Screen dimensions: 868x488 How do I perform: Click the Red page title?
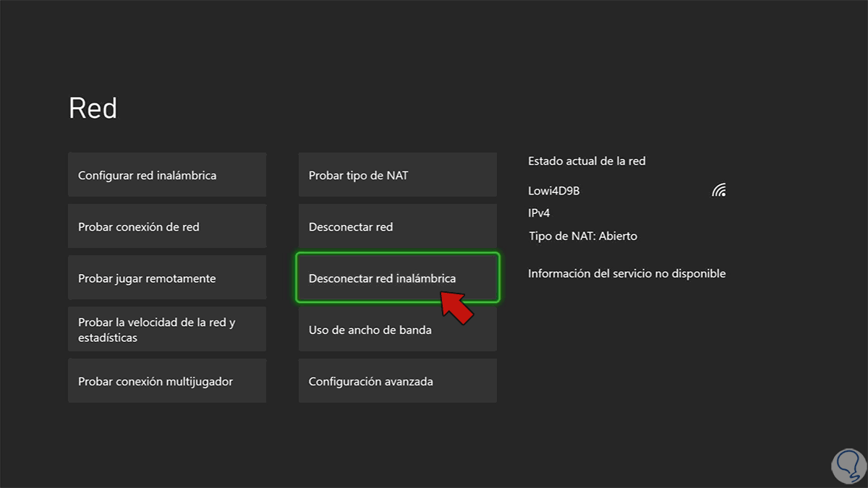pyautogui.click(x=93, y=108)
